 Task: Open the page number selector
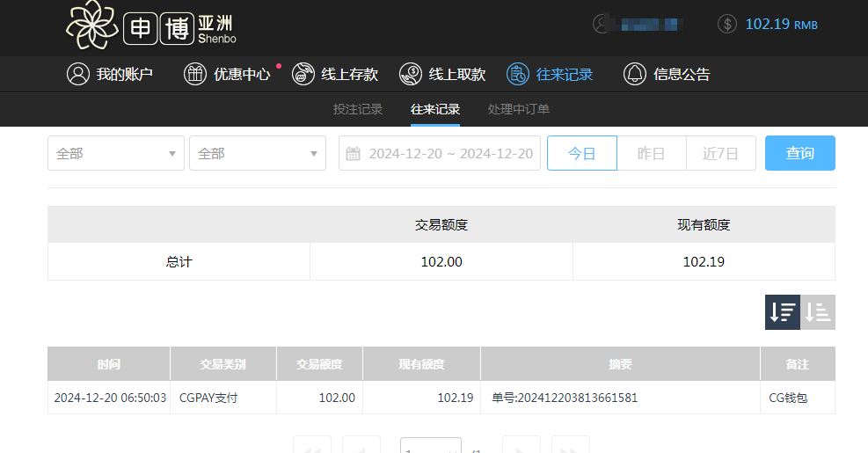[430, 447]
